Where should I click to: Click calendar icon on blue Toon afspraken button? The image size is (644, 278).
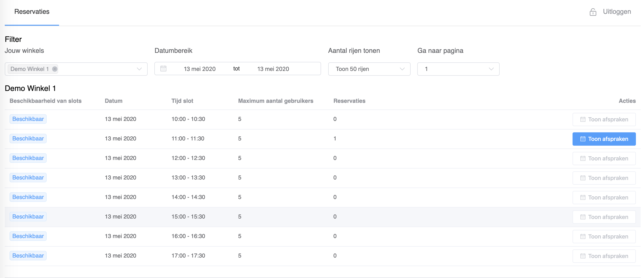click(x=583, y=139)
